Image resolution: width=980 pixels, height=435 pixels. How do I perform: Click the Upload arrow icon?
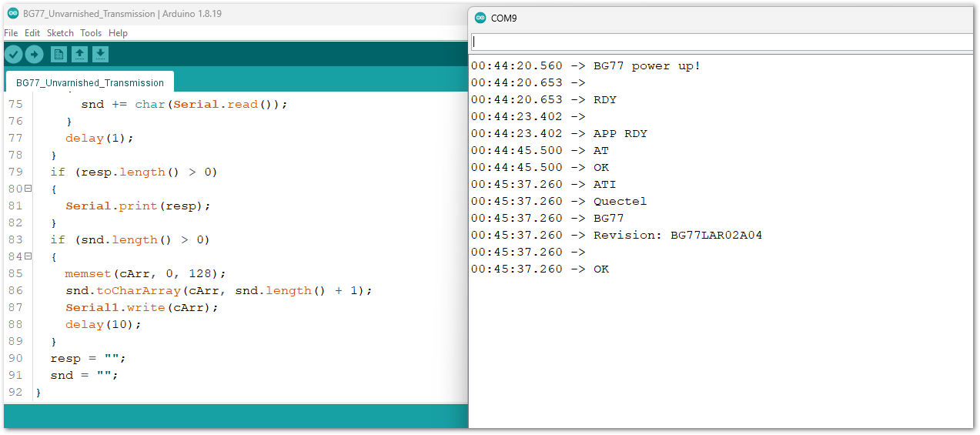point(34,54)
